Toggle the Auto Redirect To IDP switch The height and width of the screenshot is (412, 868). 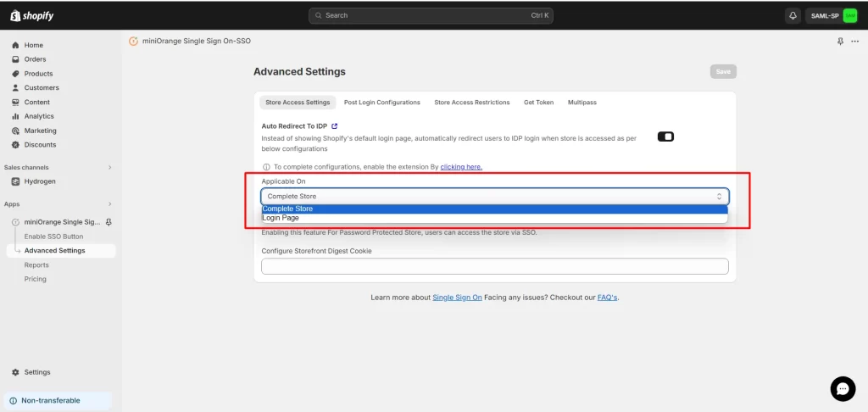point(665,136)
